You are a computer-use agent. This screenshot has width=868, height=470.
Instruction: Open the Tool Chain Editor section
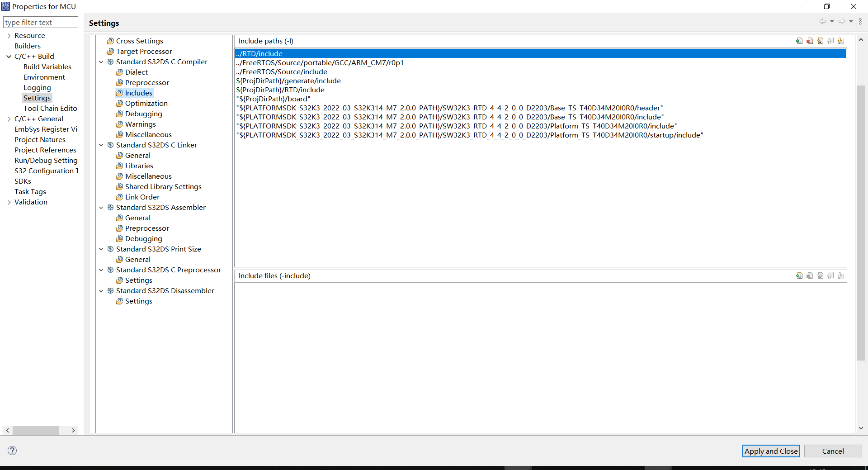click(51, 108)
